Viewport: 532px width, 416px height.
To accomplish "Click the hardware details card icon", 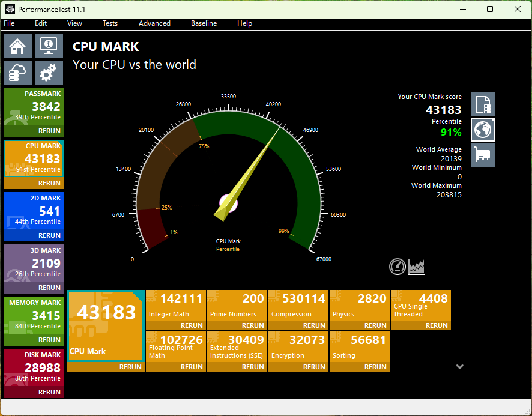I will click(483, 154).
